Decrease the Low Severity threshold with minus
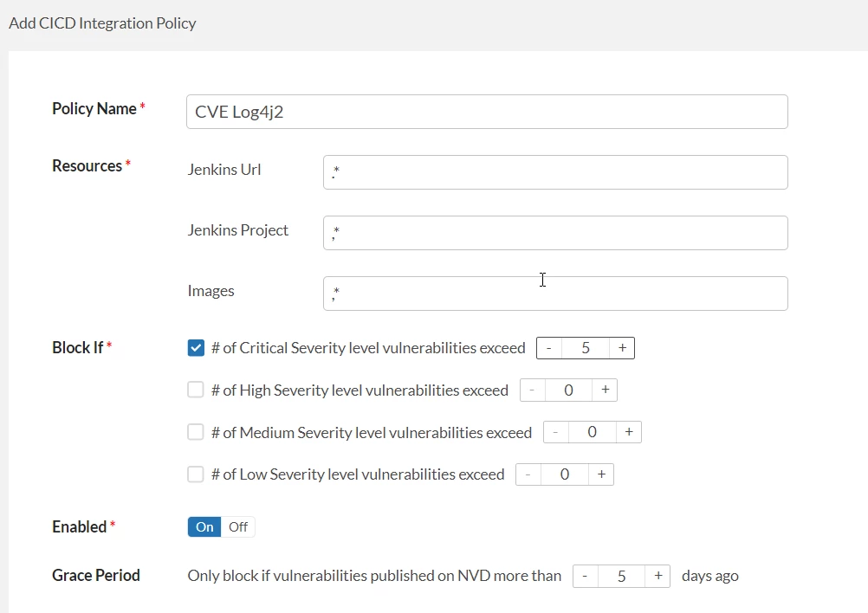This screenshot has height=613, width=868. (528, 474)
